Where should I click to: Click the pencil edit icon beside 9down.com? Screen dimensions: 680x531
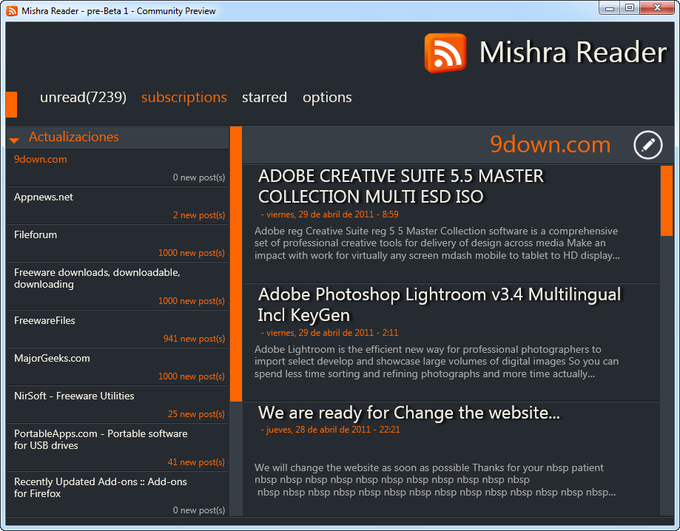point(648,144)
